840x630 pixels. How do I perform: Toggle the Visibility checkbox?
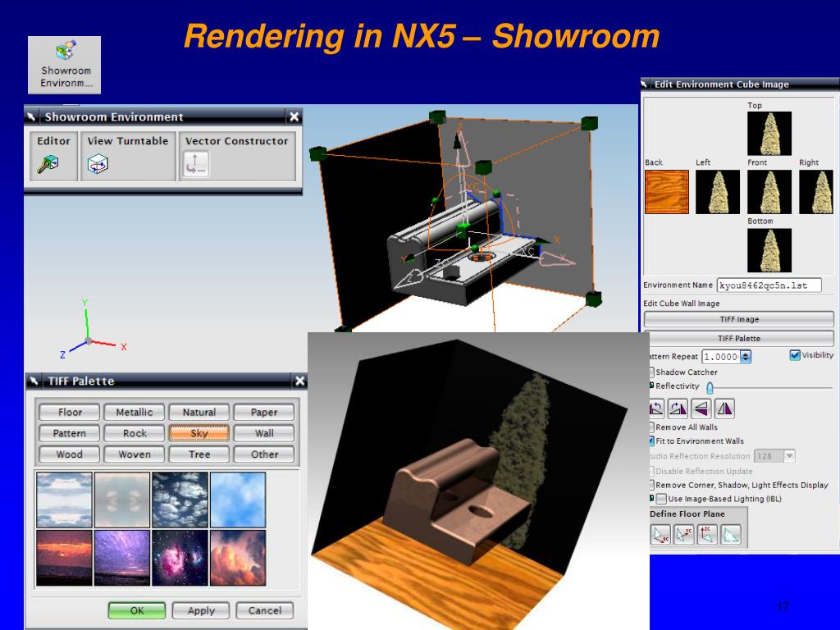(x=795, y=355)
